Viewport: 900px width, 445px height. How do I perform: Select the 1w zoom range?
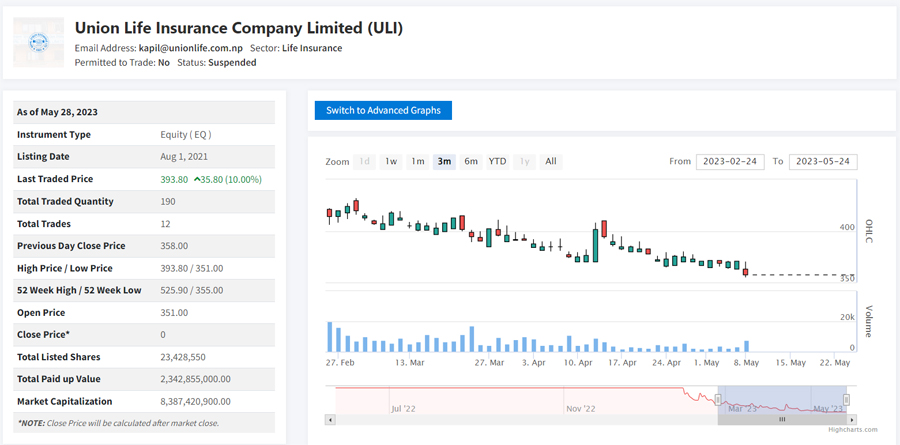tap(391, 162)
